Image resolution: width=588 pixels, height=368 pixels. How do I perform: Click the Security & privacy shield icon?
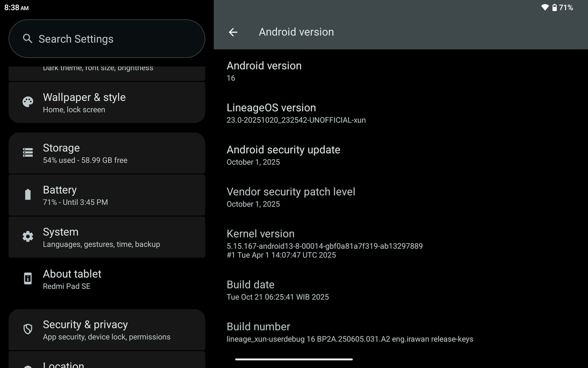tap(28, 329)
